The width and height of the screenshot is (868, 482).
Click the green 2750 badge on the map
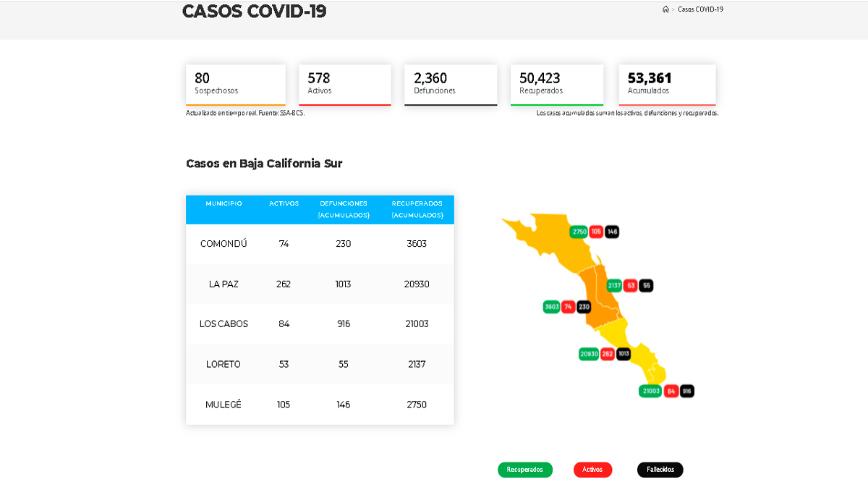coord(579,232)
